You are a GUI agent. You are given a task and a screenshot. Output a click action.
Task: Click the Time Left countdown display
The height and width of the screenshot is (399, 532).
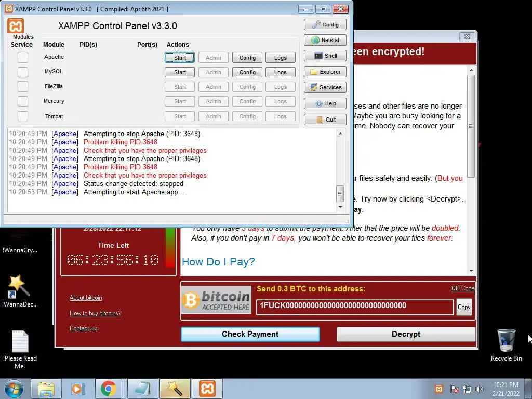(113, 260)
